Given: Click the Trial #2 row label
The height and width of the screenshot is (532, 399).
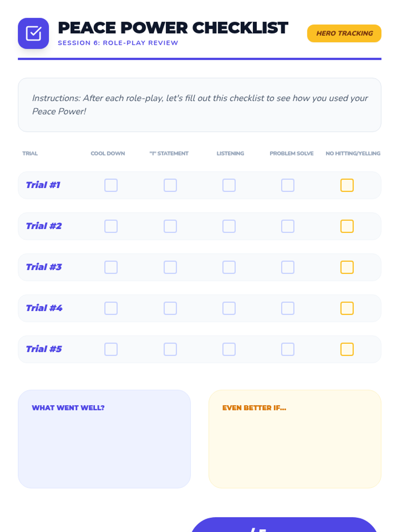Looking at the screenshot, I should point(44,226).
